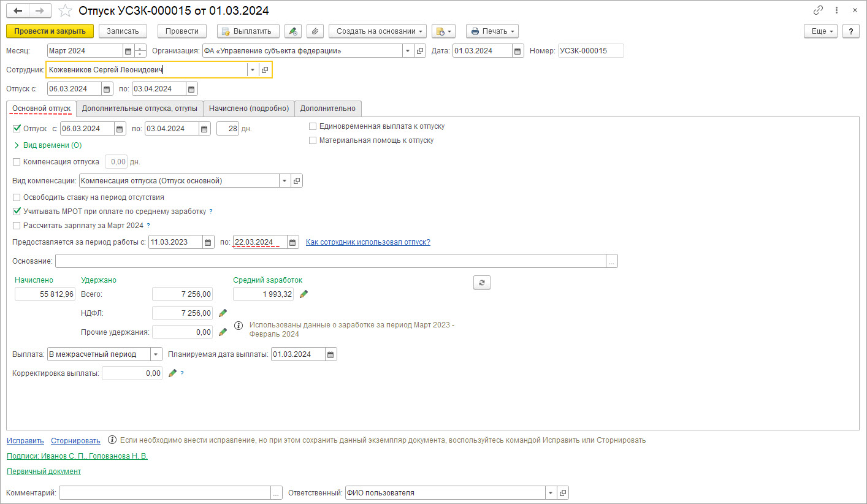Viewport: 867px width, 504px height.
Task: Expand Сотрудник dropdown list
Action: pyautogui.click(x=253, y=70)
